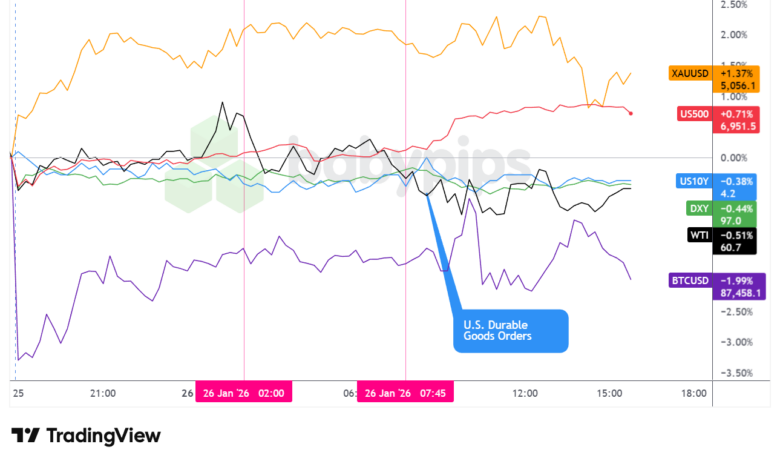
Task: Select the 26 Jan '26 07:45 time marker
Action: [406, 393]
